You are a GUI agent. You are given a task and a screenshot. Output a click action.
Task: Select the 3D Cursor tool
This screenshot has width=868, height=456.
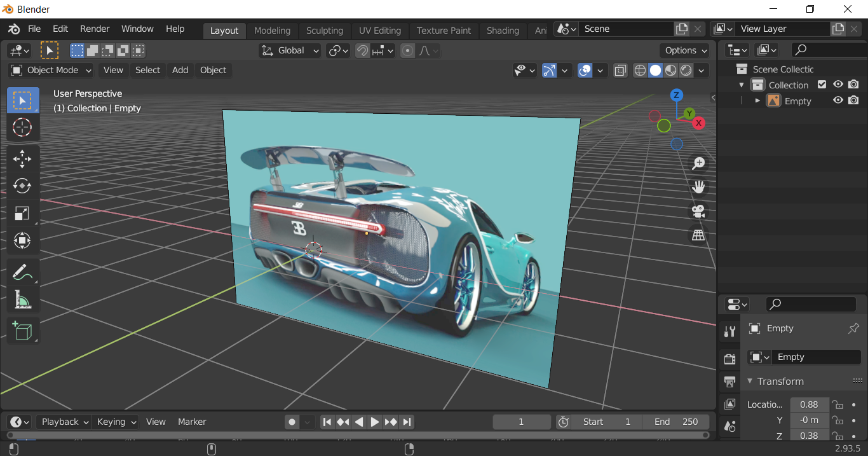22,127
